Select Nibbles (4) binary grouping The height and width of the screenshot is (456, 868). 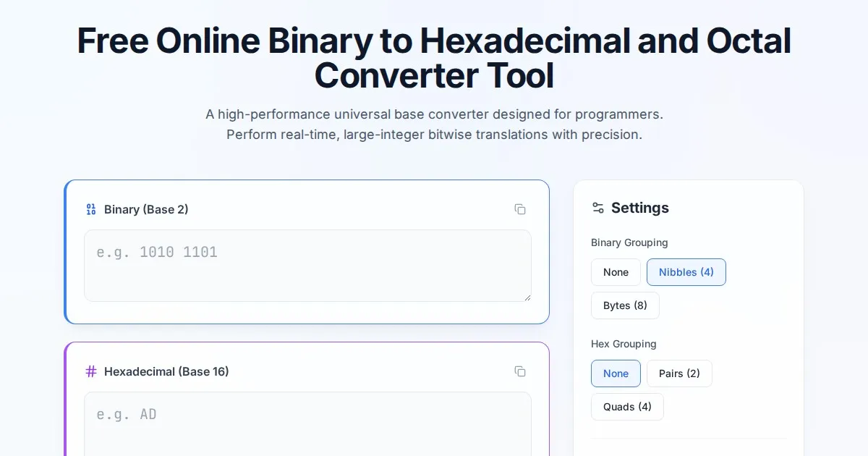click(686, 272)
